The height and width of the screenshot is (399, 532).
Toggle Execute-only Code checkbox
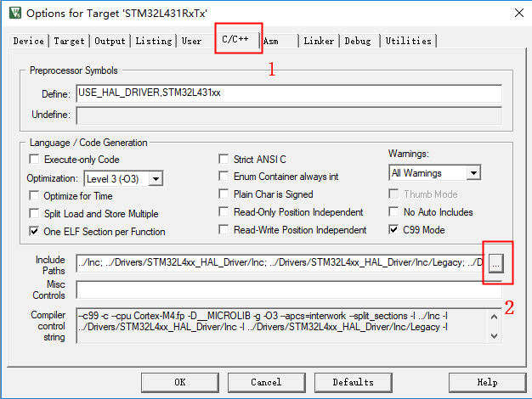34,159
